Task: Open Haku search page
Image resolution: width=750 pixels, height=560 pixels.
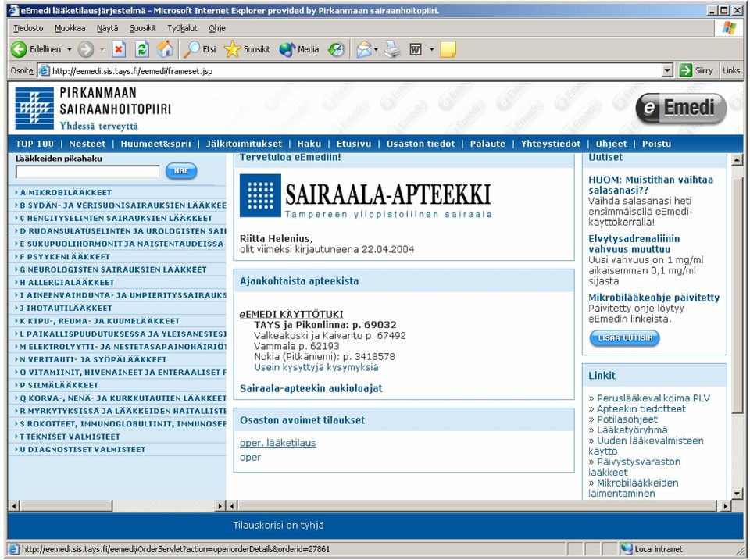Action: (309, 144)
